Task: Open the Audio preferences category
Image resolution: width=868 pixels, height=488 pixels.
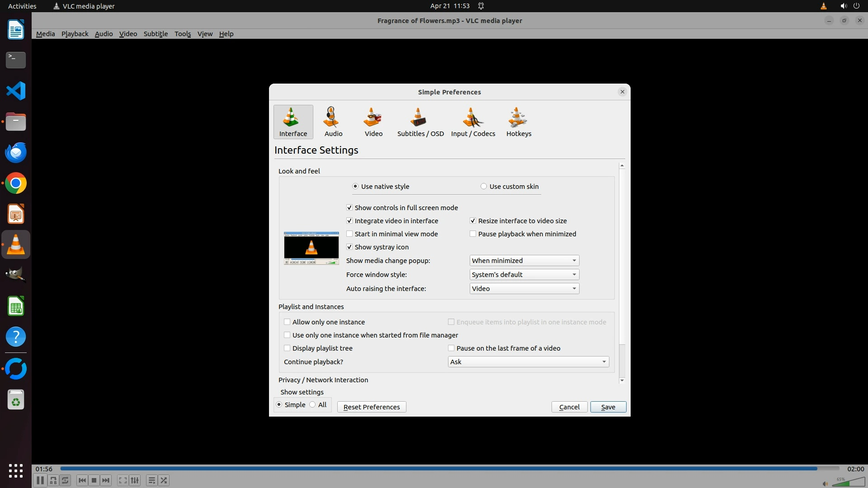Action: coord(333,122)
